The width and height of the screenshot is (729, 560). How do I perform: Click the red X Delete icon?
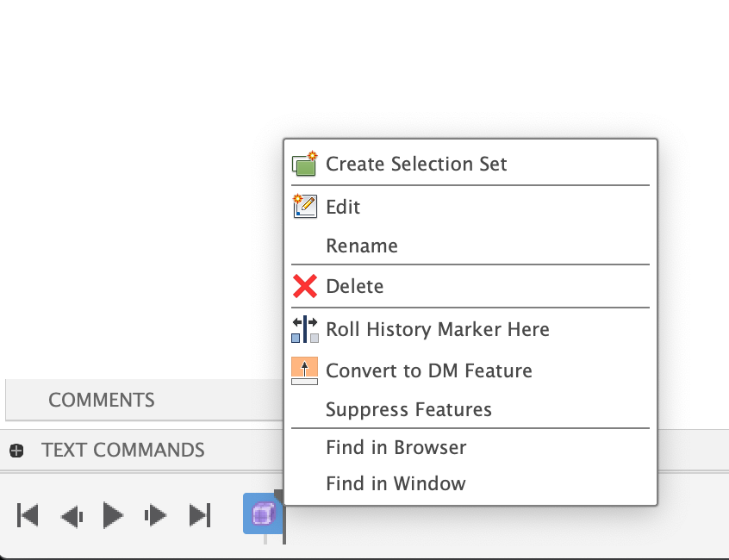305,286
